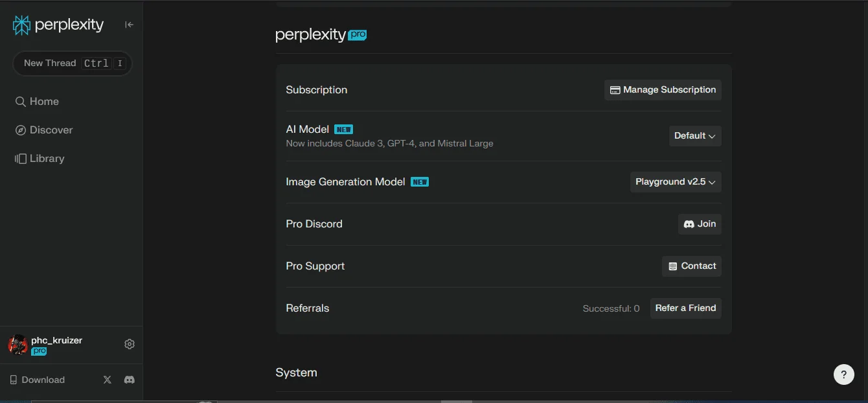Collapse the sidebar using the arrow icon

coord(129,25)
